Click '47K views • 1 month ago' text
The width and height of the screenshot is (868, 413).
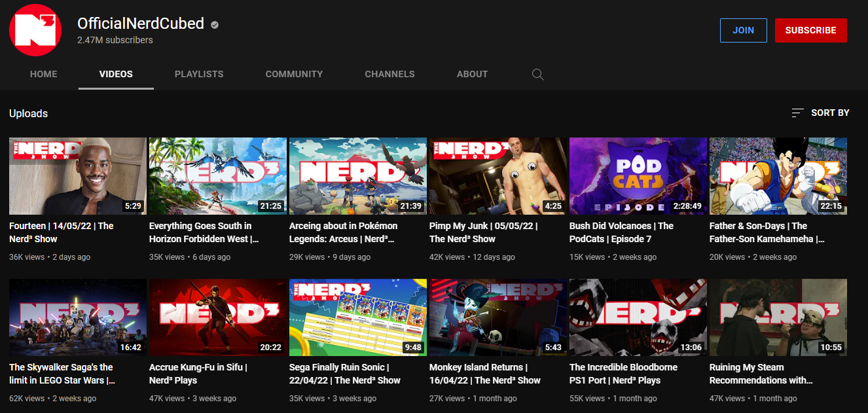click(x=753, y=399)
